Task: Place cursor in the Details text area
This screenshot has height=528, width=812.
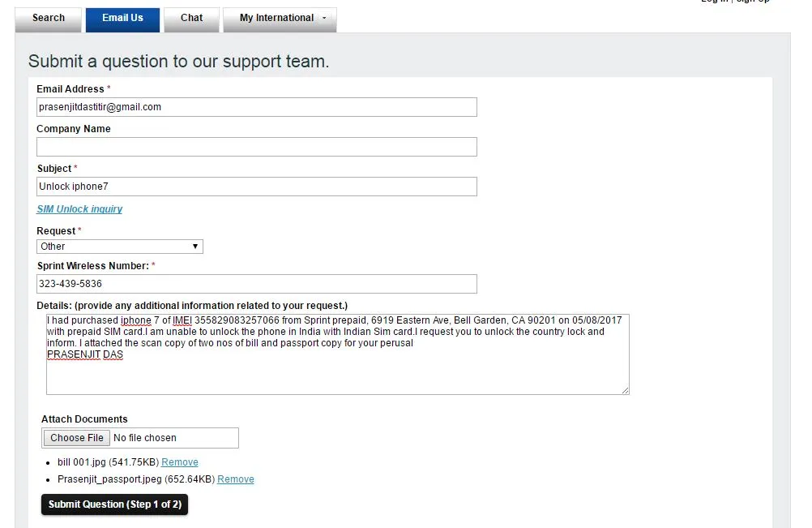Action: coord(337,375)
